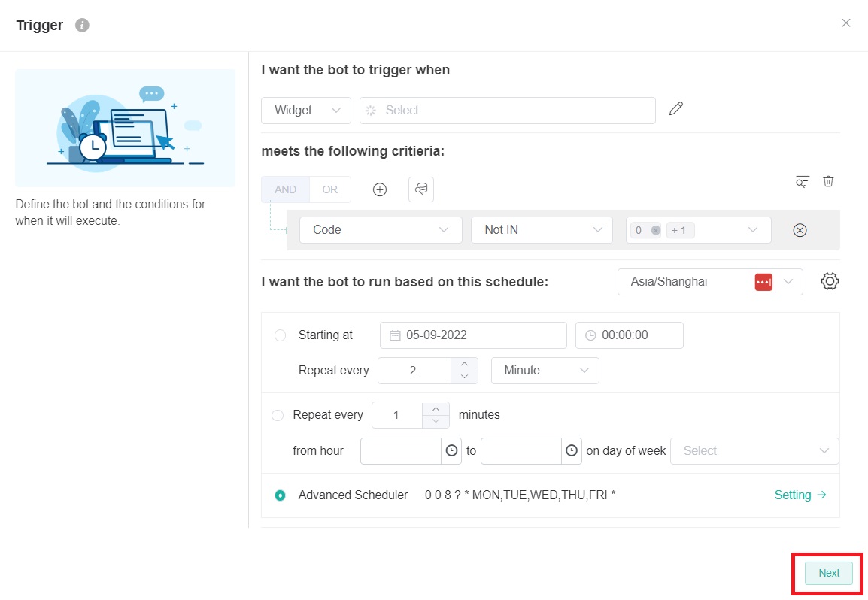
Task: Click the pencil edit icon next to Select field
Action: [x=676, y=109]
